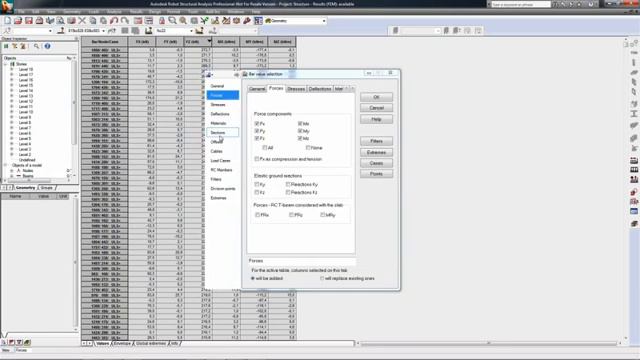Enable Fx as compression and tension
640x360 pixels.
tap(257, 159)
